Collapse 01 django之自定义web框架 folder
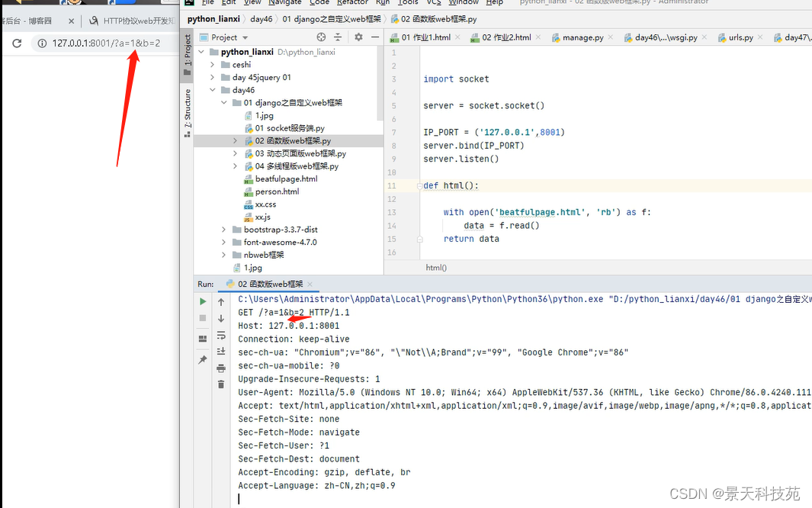 pyautogui.click(x=223, y=103)
